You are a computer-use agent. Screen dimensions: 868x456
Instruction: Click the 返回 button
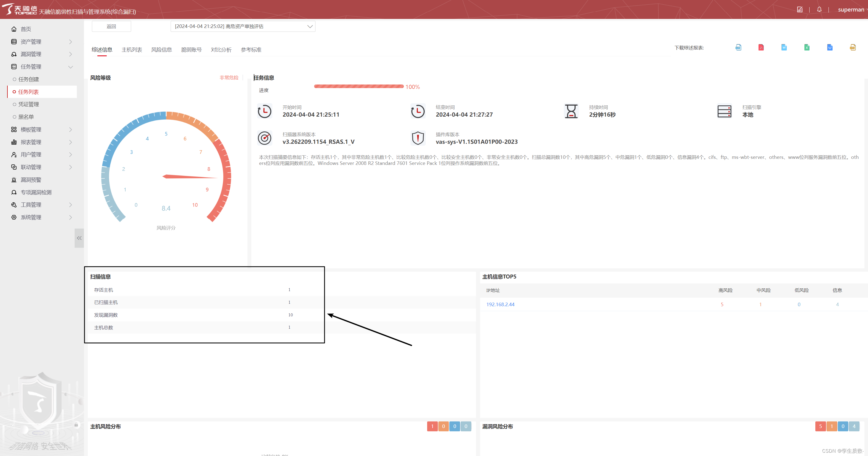(x=111, y=26)
